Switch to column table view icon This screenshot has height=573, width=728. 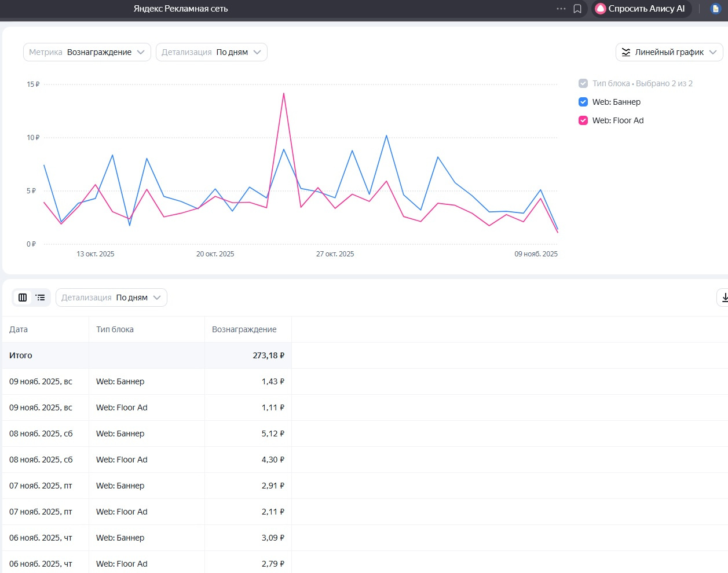23,297
